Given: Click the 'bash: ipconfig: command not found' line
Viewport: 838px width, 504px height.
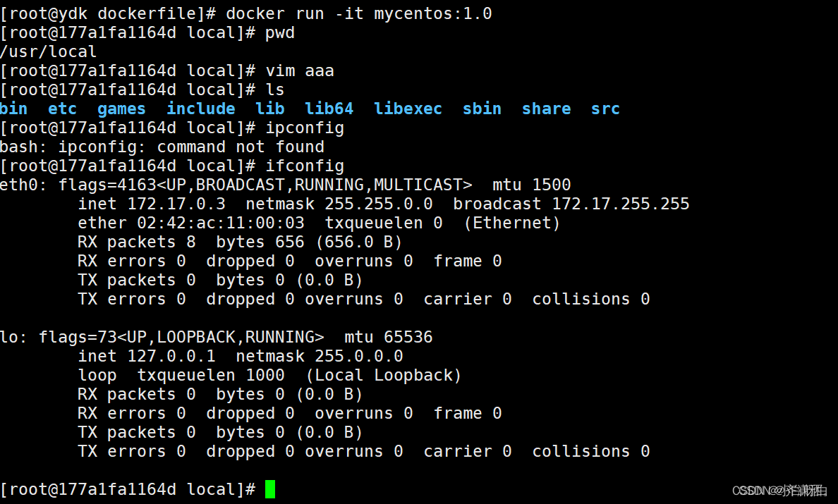Looking at the screenshot, I should 162,147.
